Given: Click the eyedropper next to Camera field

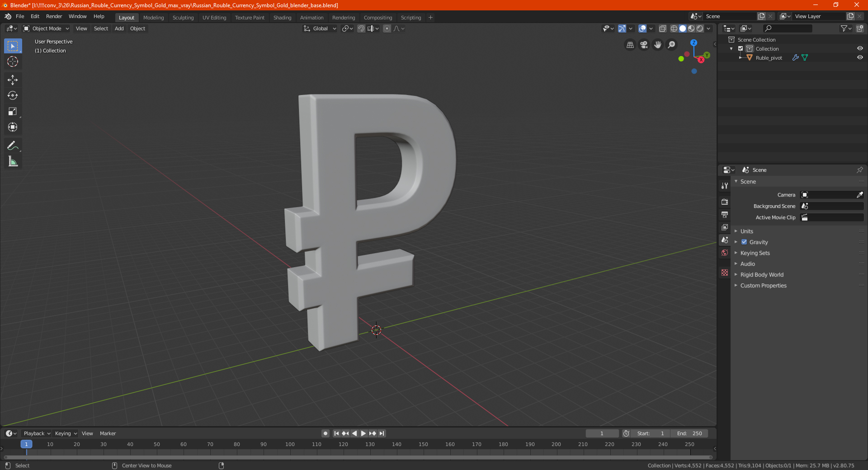Looking at the screenshot, I should click(859, 195).
